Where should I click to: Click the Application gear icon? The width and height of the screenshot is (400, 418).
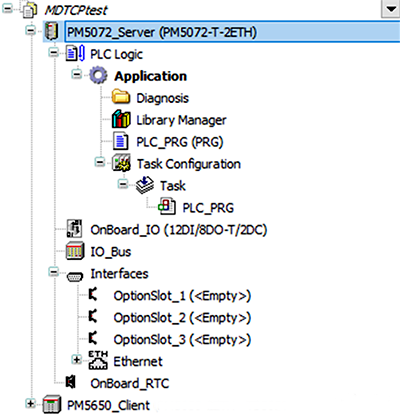98,75
